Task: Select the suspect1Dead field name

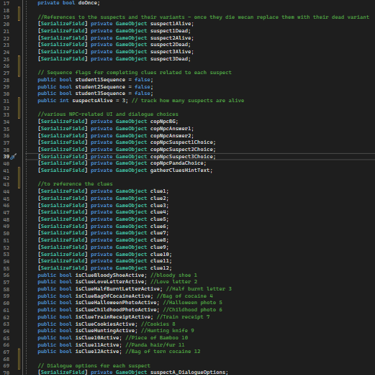Action: click(169, 31)
